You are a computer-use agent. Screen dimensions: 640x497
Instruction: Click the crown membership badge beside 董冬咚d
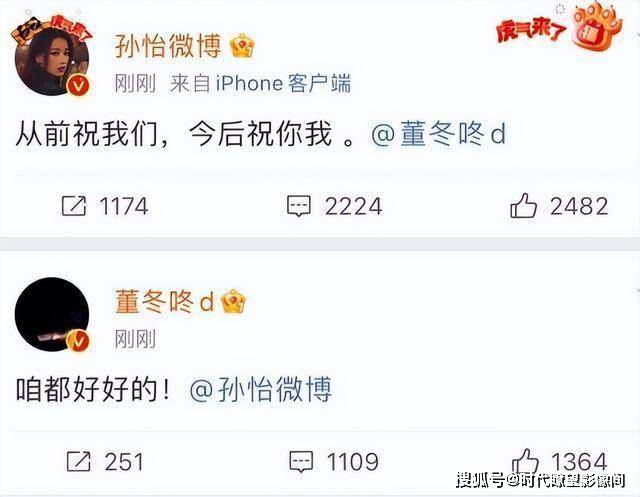(233, 301)
